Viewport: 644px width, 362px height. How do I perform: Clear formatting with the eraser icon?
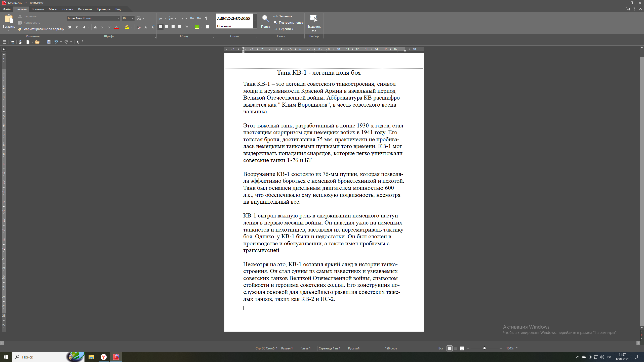click(x=139, y=27)
